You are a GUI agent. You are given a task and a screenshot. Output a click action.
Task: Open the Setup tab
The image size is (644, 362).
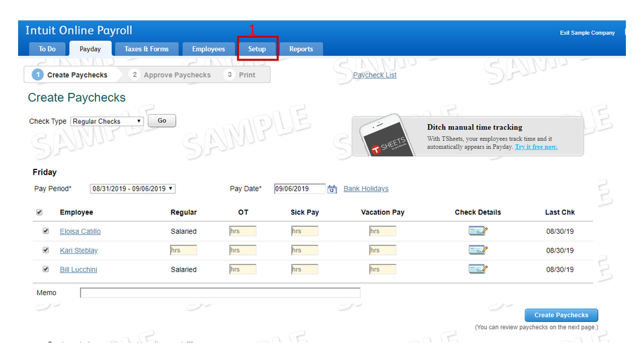click(x=257, y=49)
